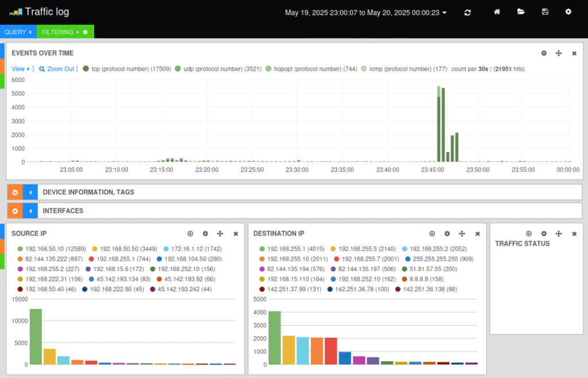Expand the View options in Events Over Time
This screenshot has height=378, width=588.
(x=20, y=69)
